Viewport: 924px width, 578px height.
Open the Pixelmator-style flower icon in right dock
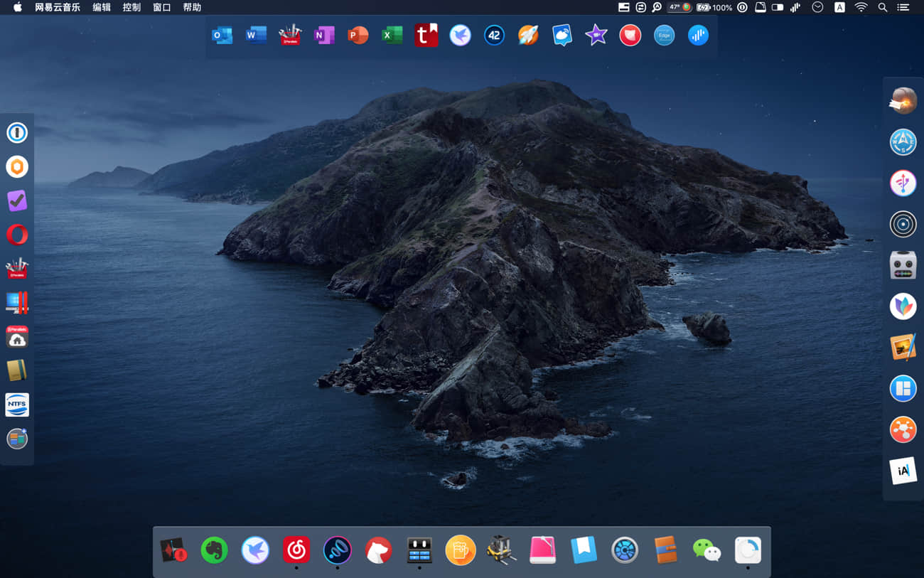tap(903, 306)
